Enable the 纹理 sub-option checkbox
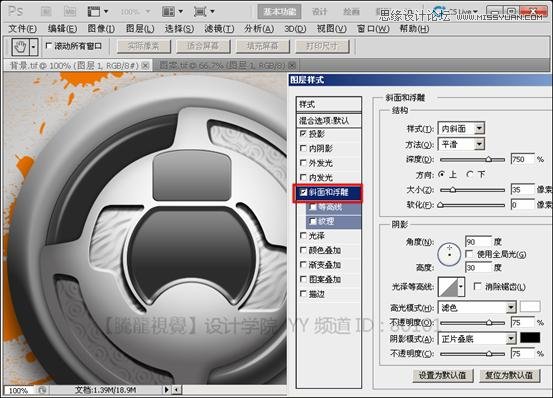This screenshot has height=398, width=553. 312,221
